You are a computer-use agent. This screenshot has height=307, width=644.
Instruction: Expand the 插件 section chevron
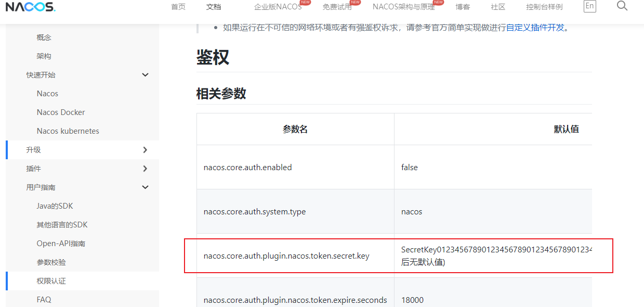point(145,169)
